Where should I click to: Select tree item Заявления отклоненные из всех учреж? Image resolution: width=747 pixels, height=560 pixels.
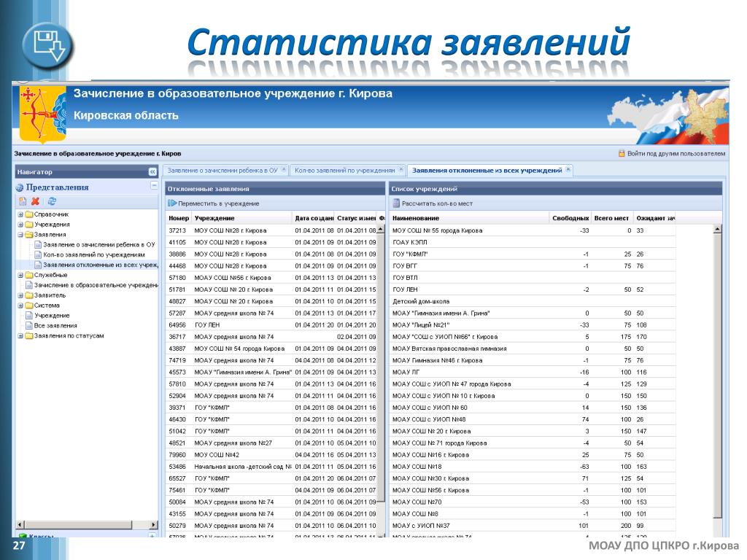101,265
